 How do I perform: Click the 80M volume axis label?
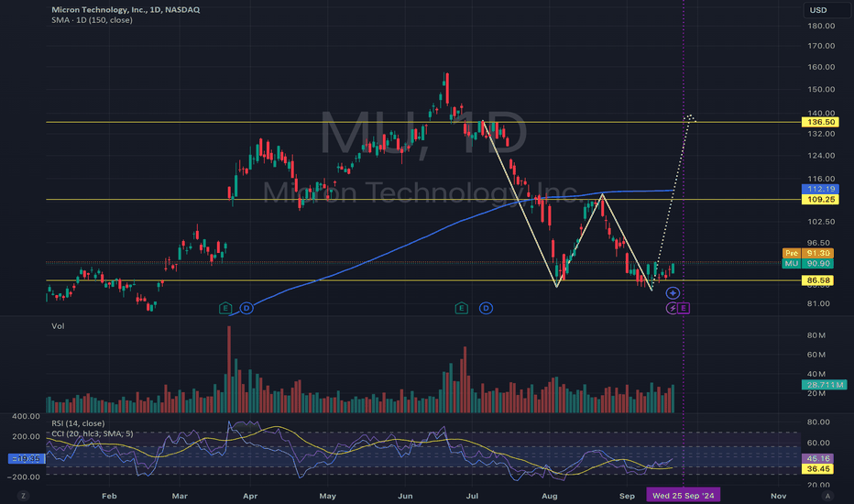[x=816, y=335]
